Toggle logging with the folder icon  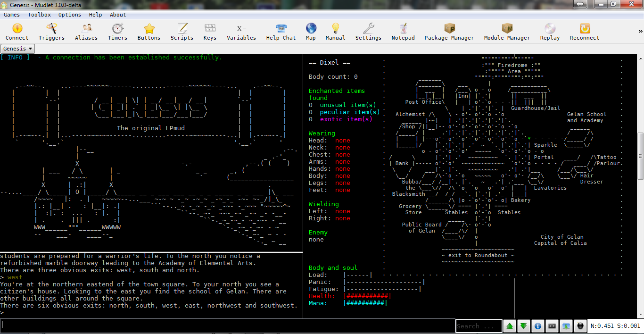point(566,326)
